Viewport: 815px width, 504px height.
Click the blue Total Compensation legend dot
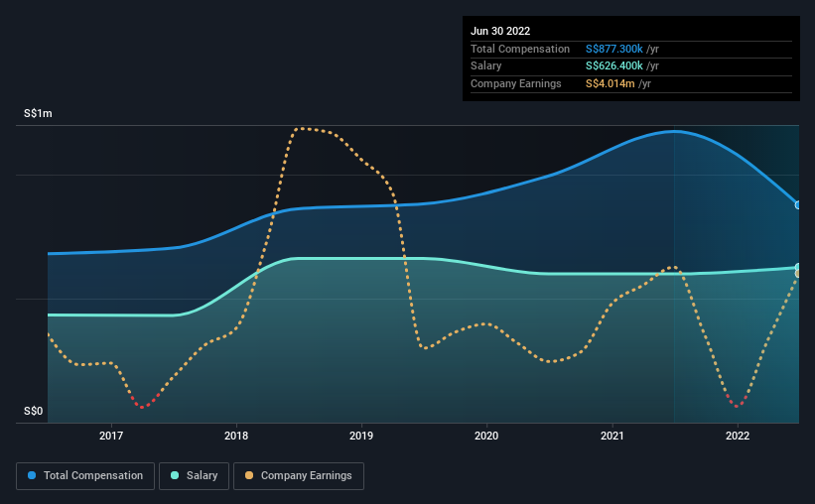coord(32,475)
